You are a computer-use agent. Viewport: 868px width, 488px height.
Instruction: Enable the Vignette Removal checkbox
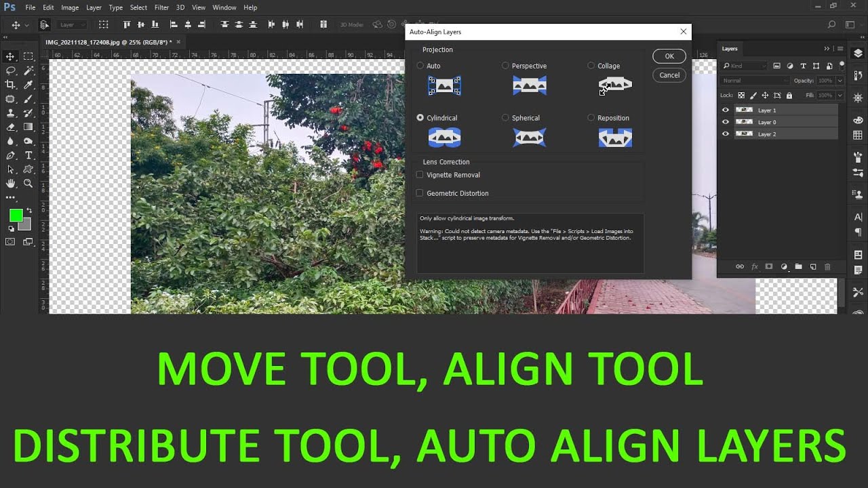(420, 175)
